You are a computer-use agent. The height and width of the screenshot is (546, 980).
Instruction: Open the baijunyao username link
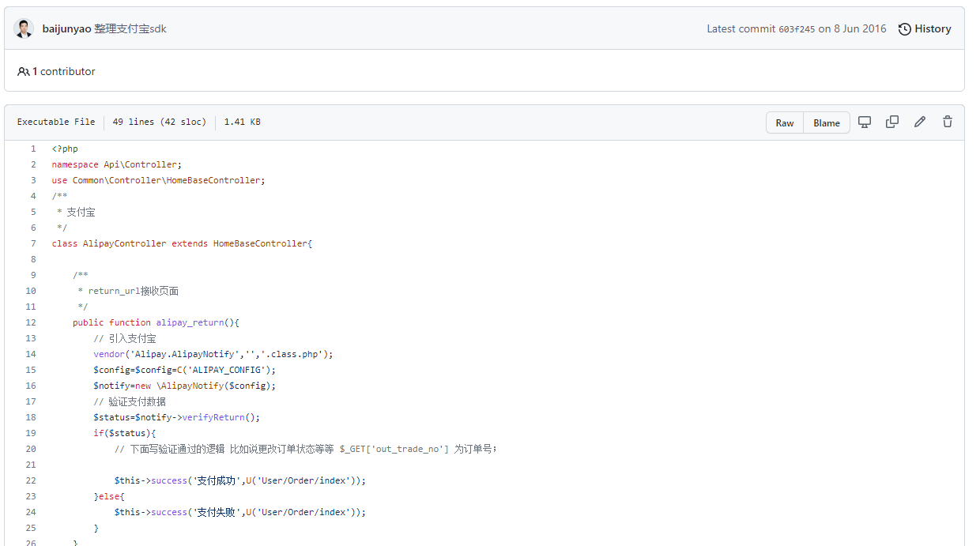pos(66,28)
